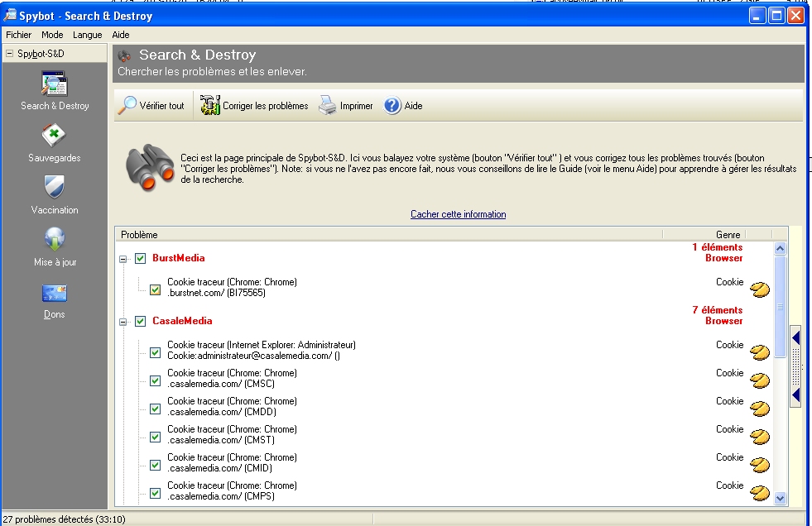812x526 pixels.
Task: Select the .casalemedia.com/ (CMDD) row text
Action: tap(222, 412)
